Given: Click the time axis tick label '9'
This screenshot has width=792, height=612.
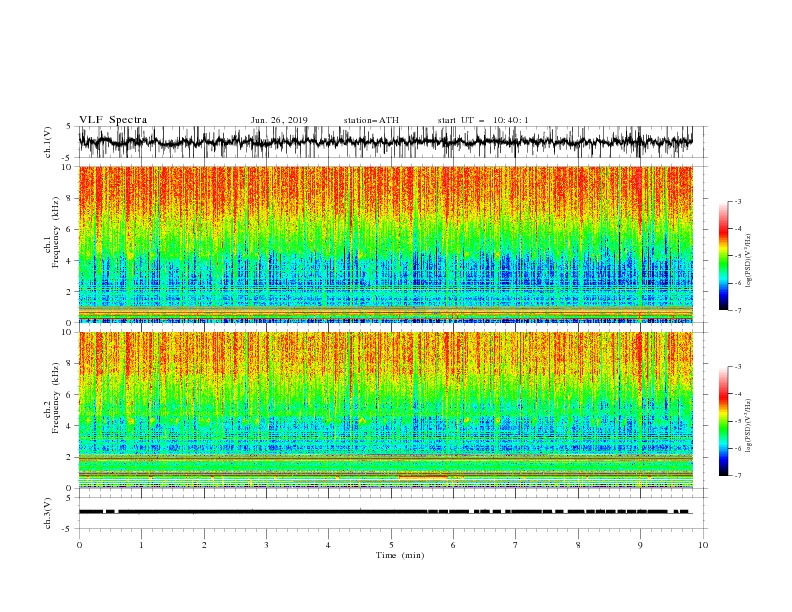Looking at the screenshot, I should pos(640,545).
